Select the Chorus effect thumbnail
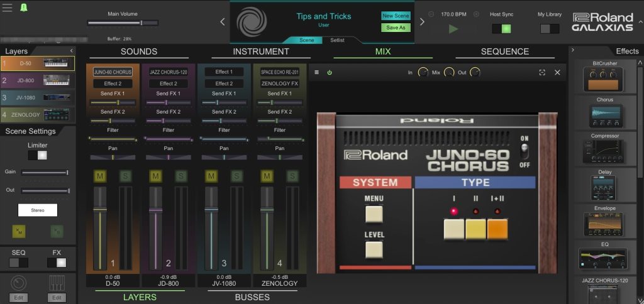This screenshot has height=304, width=644. point(606,116)
